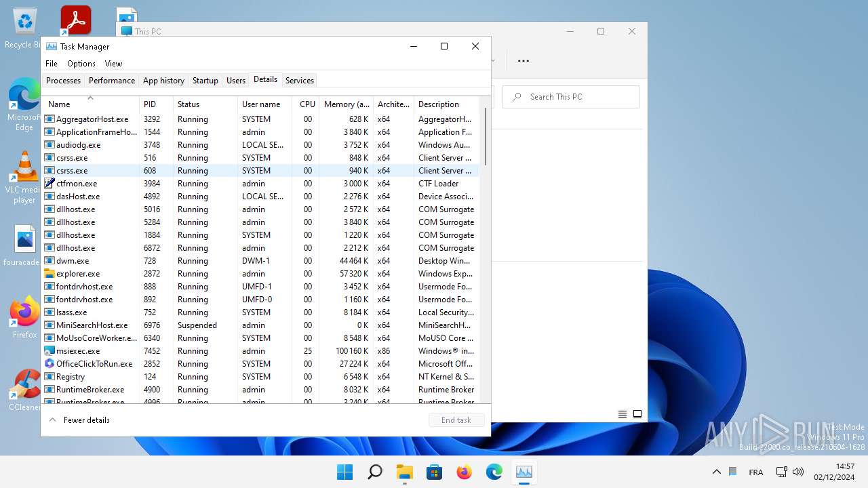Collapse Task Manager with Fewer details

pos(79,420)
